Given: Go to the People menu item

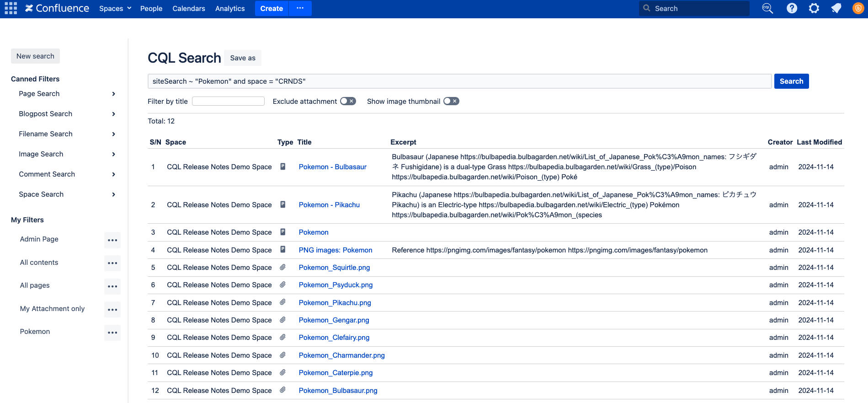Looking at the screenshot, I should click(151, 8).
